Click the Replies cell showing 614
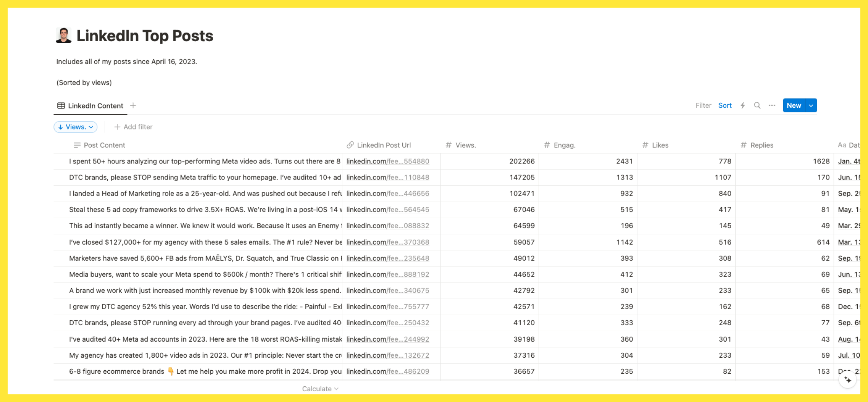868x402 pixels. [785, 242]
